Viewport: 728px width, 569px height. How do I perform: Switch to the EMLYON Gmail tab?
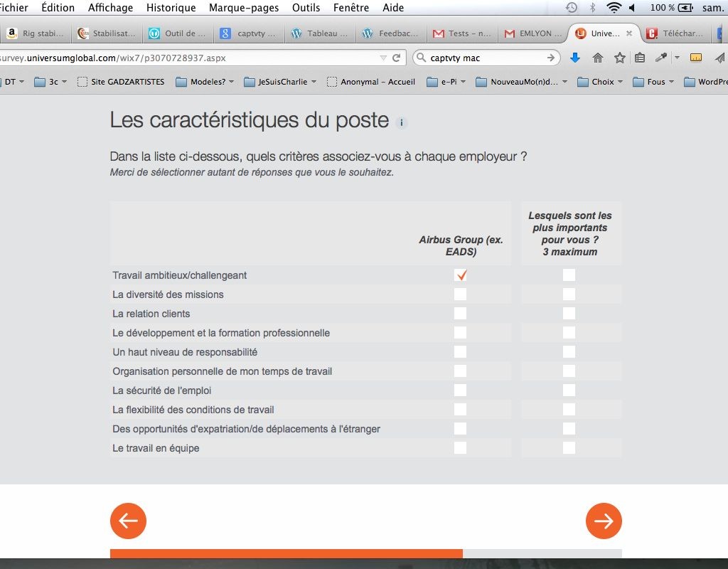tap(533, 33)
